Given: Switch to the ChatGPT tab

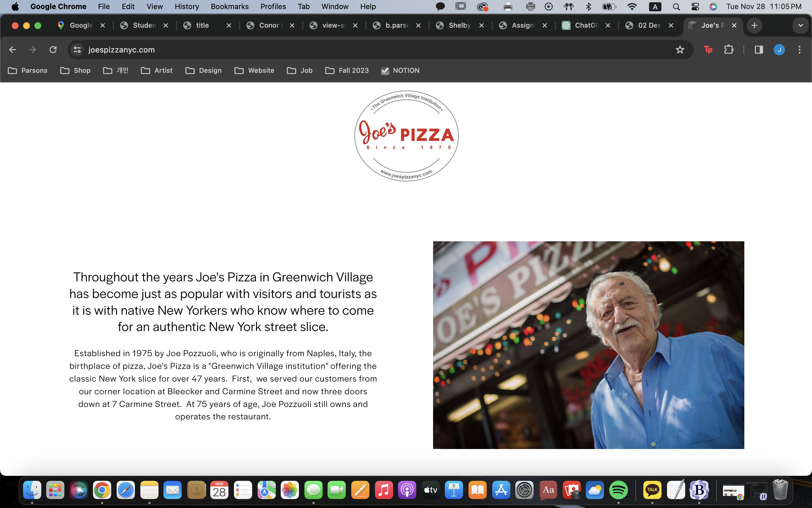Looking at the screenshot, I should [586, 25].
